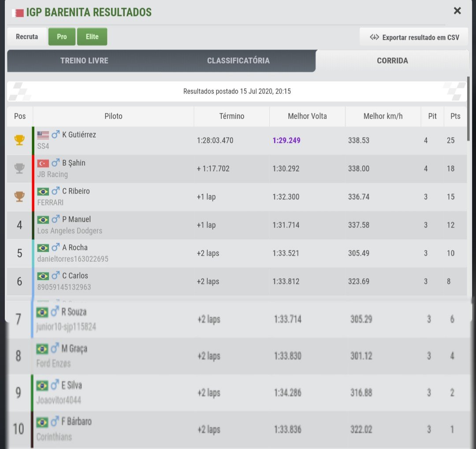
Task: Open team JB Racing
Action: (x=52, y=174)
